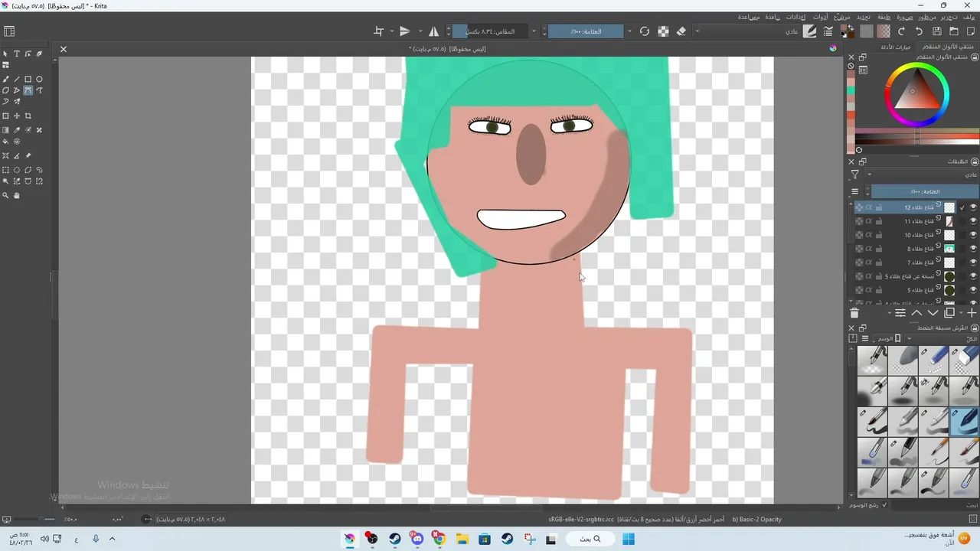Hide layer قناع طلاء 8 with its eye icon
Screen dimensions: 980x551
click(x=973, y=249)
